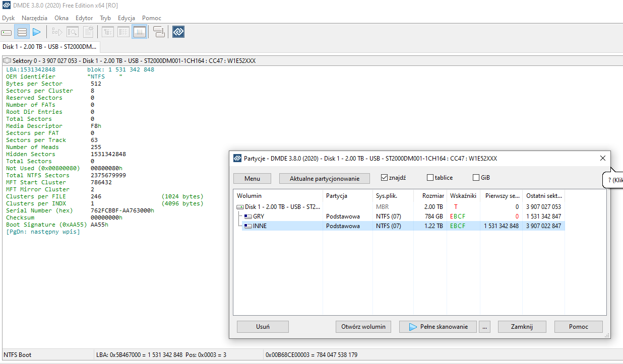
Task: Click the greyed open-volume toolbar icon
Action: click(57, 32)
